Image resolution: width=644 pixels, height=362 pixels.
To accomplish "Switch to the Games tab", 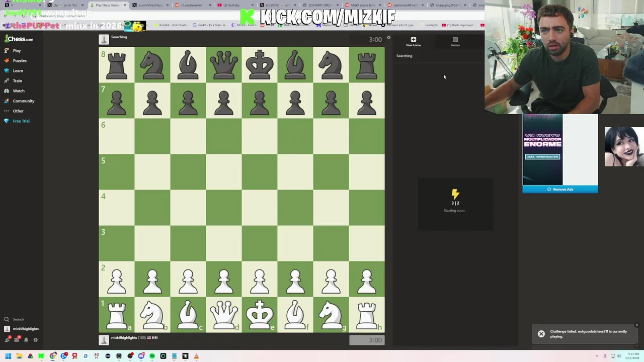I will tap(455, 42).
